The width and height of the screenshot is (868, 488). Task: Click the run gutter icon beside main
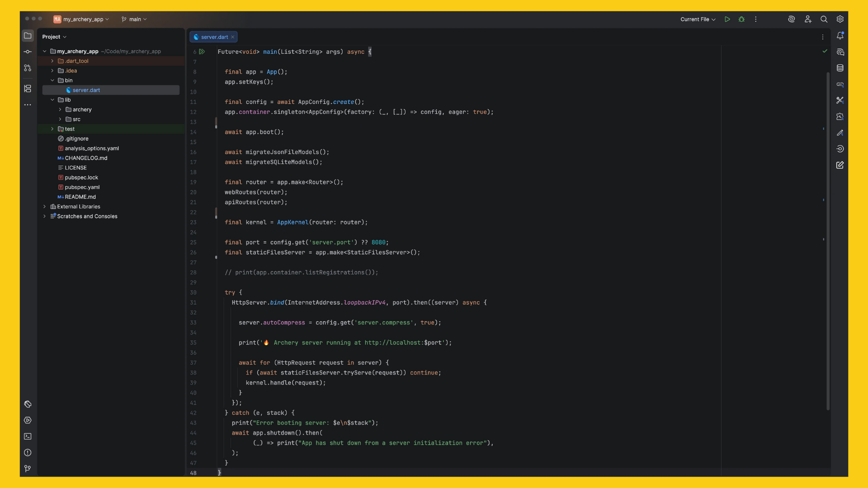202,52
